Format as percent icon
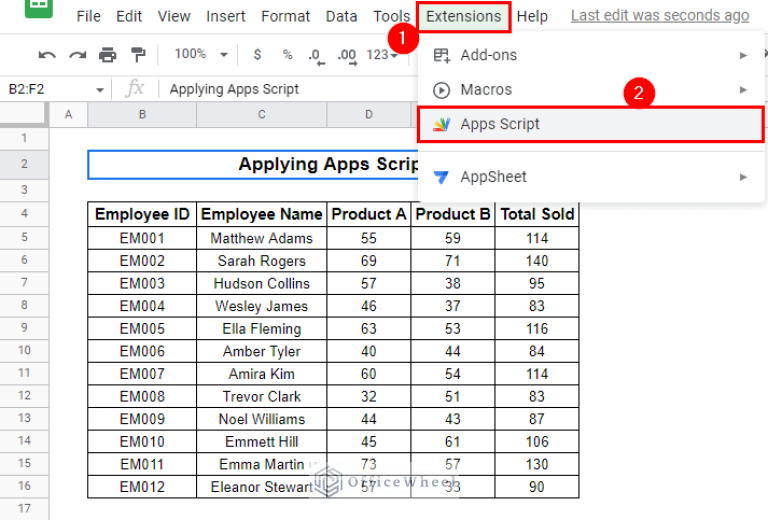Viewport: 768px width, 520px height. click(x=288, y=54)
